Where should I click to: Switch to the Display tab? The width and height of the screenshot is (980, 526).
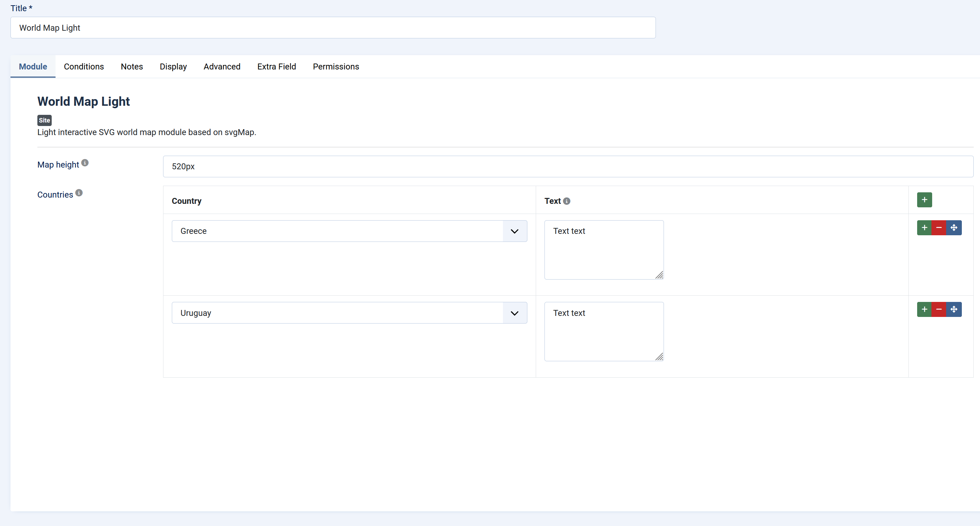(x=173, y=67)
